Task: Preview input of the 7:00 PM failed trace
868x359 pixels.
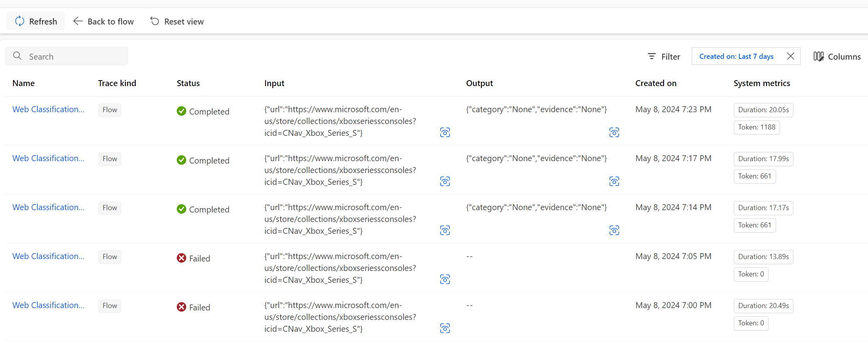Action: pyautogui.click(x=445, y=328)
